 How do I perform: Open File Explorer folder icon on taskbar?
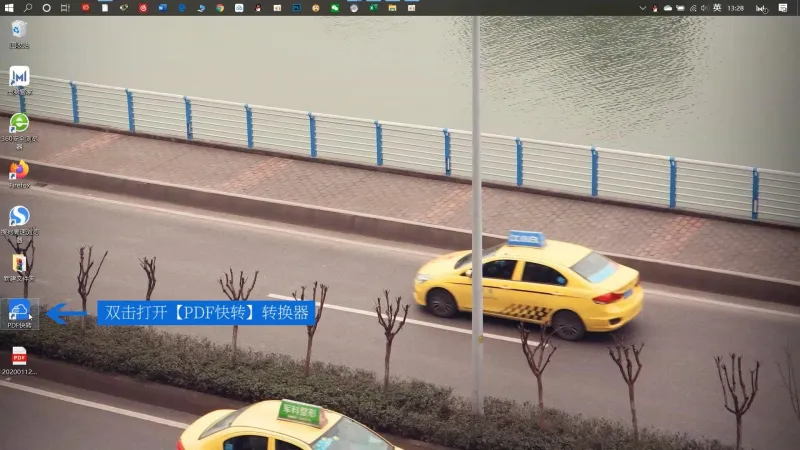pyautogui.click(x=392, y=8)
